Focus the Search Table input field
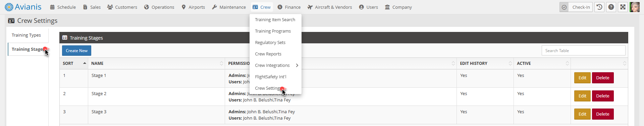This screenshot has height=126, width=644. point(583,51)
